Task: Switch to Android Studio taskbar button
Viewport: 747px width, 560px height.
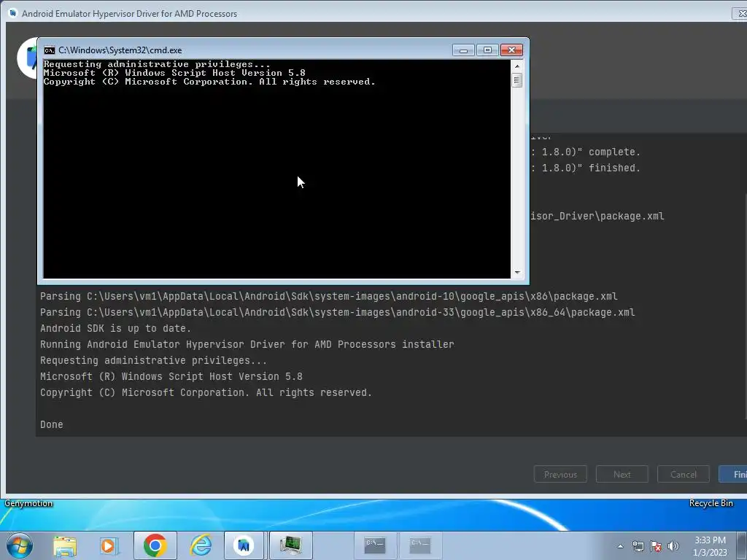Action: 244,545
